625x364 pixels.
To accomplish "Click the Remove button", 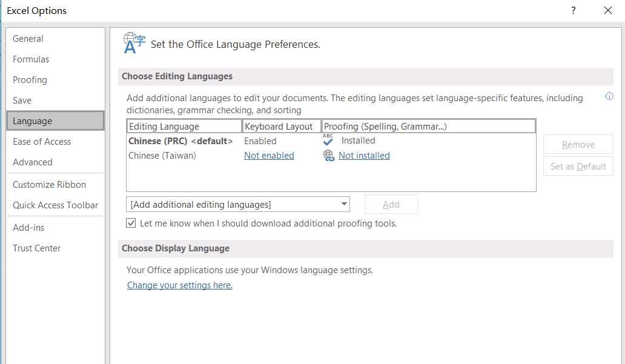I will tap(578, 144).
